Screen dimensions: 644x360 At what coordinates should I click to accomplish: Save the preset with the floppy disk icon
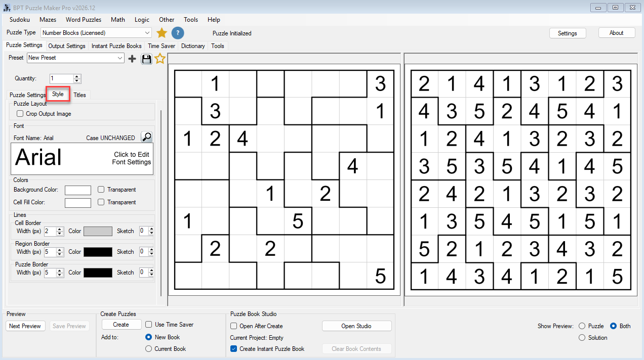[x=146, y=59]
